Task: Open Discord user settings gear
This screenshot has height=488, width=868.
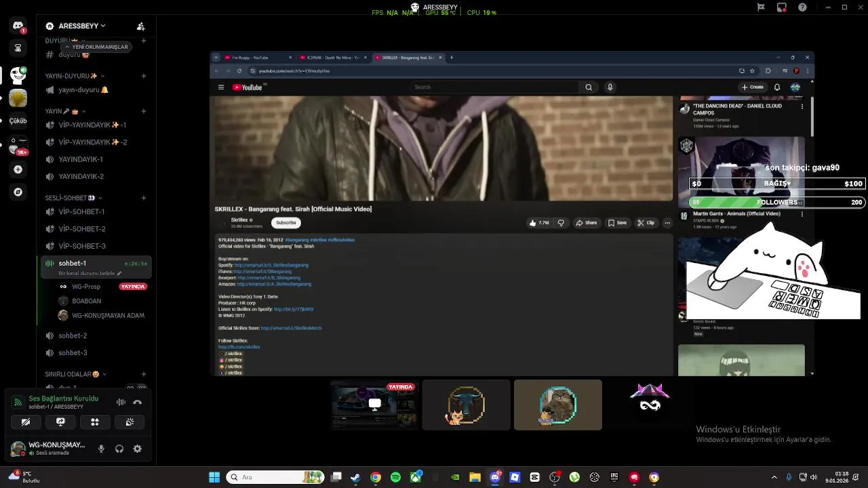Action: click(x=138, y=449)
